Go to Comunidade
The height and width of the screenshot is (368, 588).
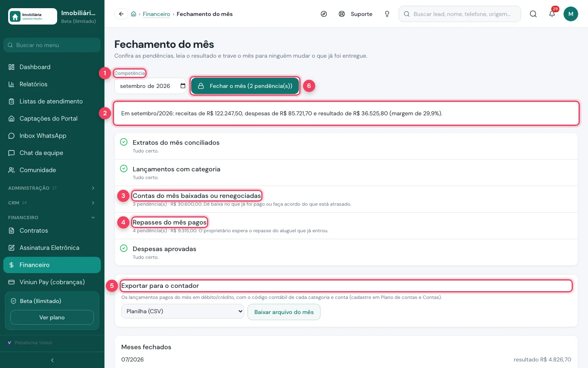(x=52, y=170)
